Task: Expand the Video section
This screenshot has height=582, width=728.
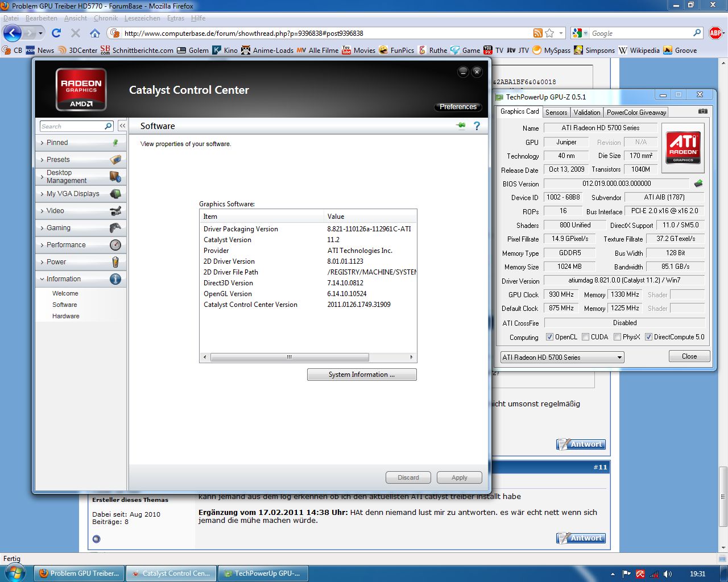Action: pyautogui.click(x=80, y=211)
